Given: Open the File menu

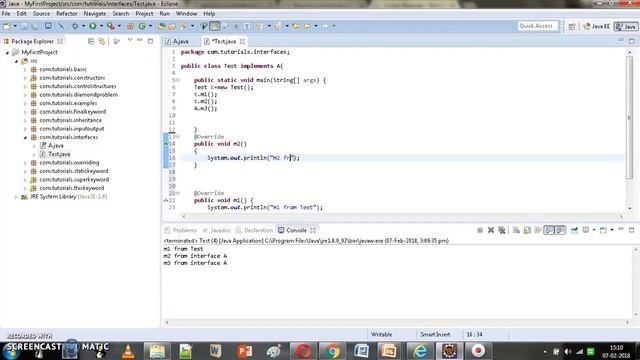Looking at the screenshot, I should tap(6, 13).
